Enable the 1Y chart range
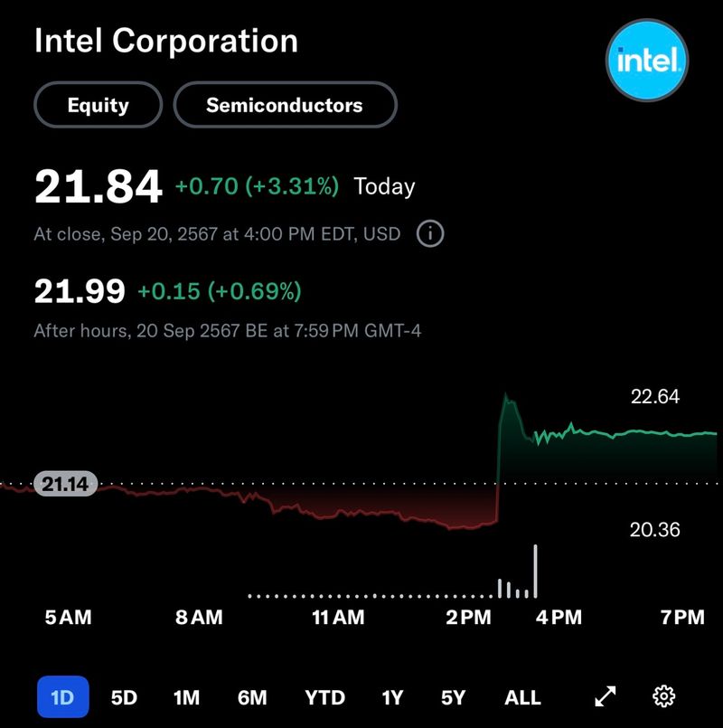Screen dimensions: 723x728 392,697
